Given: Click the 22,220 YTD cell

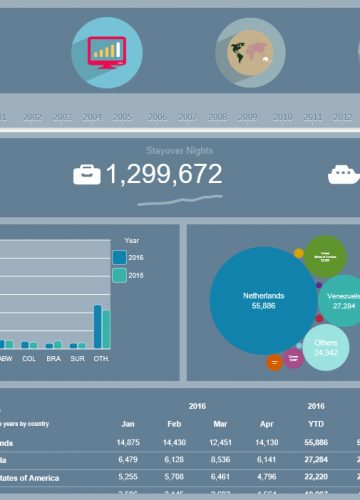Looking at the screenshot, I should [x=316, y=477].
